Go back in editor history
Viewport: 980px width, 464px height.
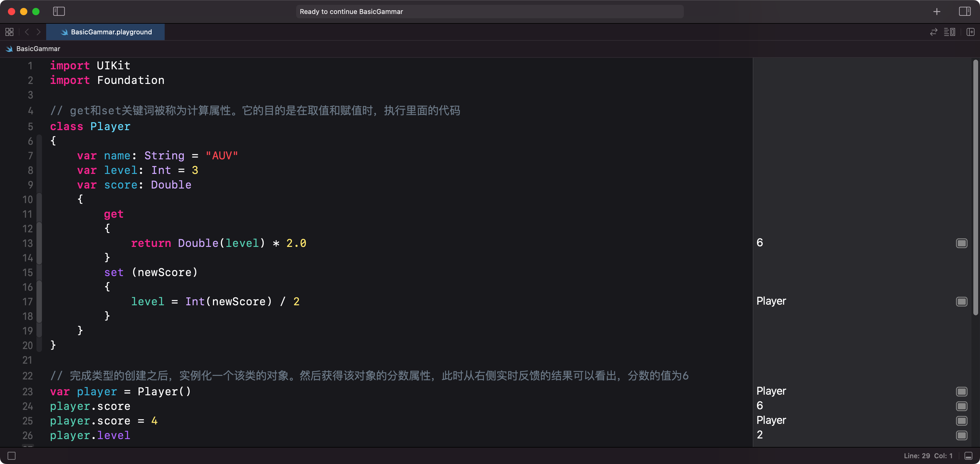click(x=27, y=32)
